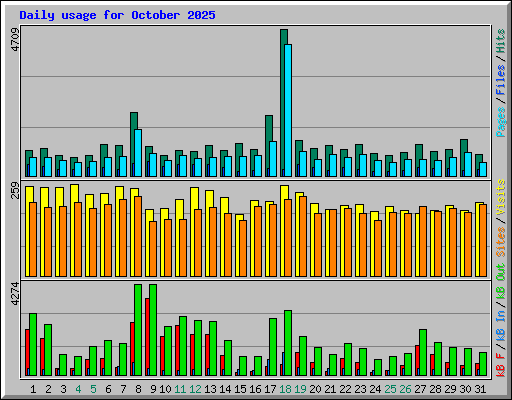This screenshot has width=512, height=400.
Task: Click day label 6 on the x-axis
Action: (108, 389)
